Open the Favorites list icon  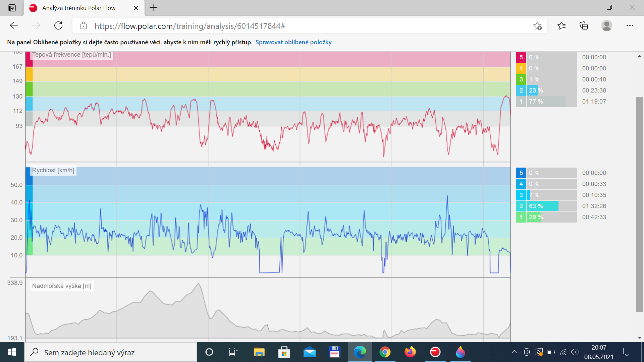pyautogui.click(x=561, y=25)
